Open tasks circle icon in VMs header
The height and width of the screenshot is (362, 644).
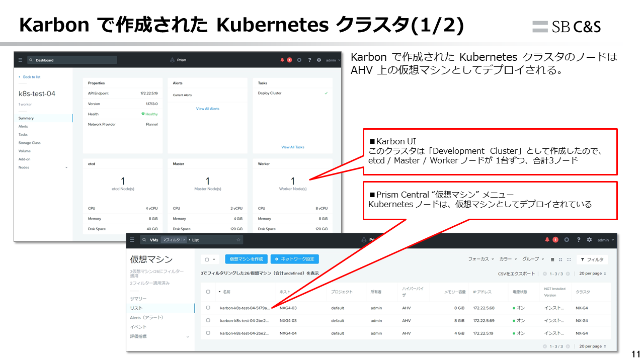567,240
